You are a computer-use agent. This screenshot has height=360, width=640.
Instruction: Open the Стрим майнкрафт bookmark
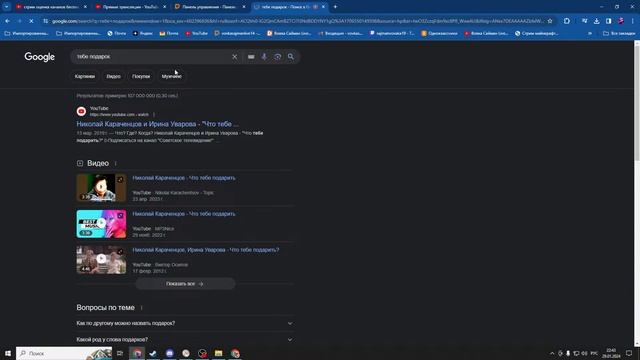[x=536, y=33]
